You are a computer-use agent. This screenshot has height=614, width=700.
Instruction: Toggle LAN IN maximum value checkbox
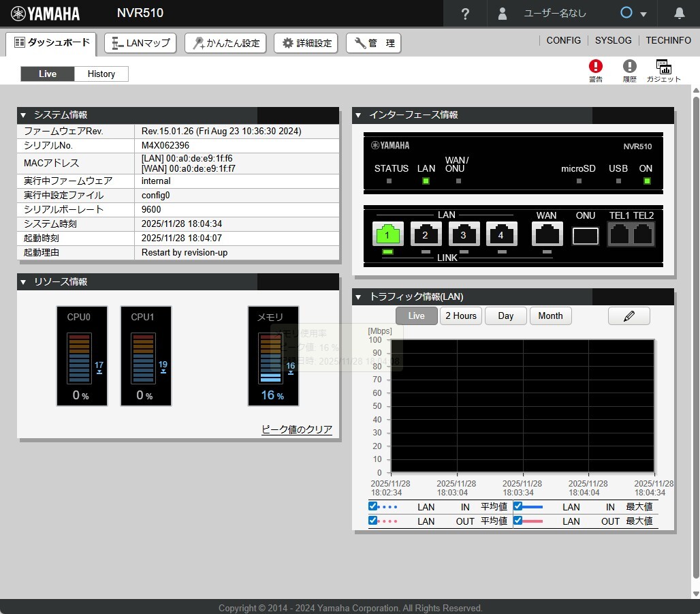pos(518,506)
